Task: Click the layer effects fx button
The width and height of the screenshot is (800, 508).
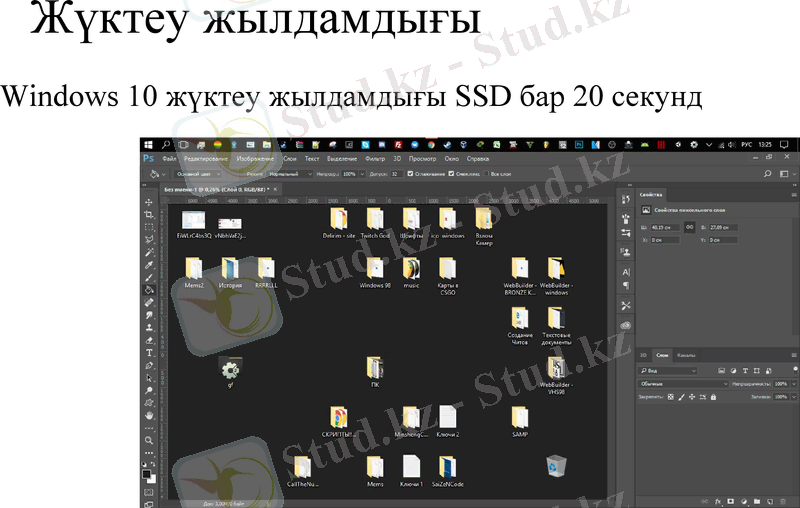Action: [x=718, y=502]
